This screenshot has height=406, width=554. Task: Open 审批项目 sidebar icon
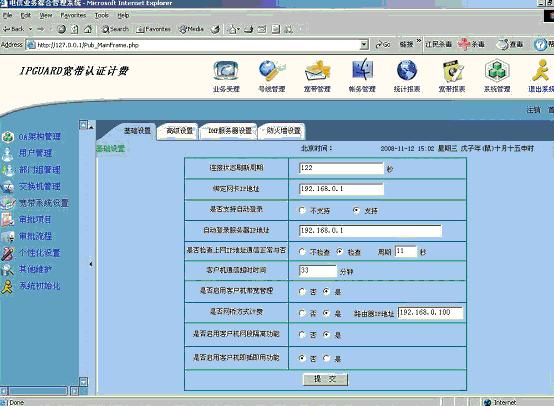pos(8,219)
